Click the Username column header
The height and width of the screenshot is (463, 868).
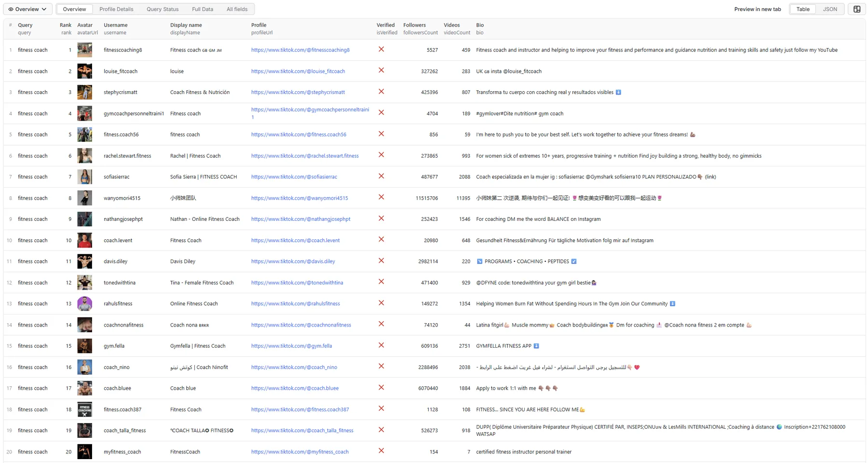[x=116, y=29]
